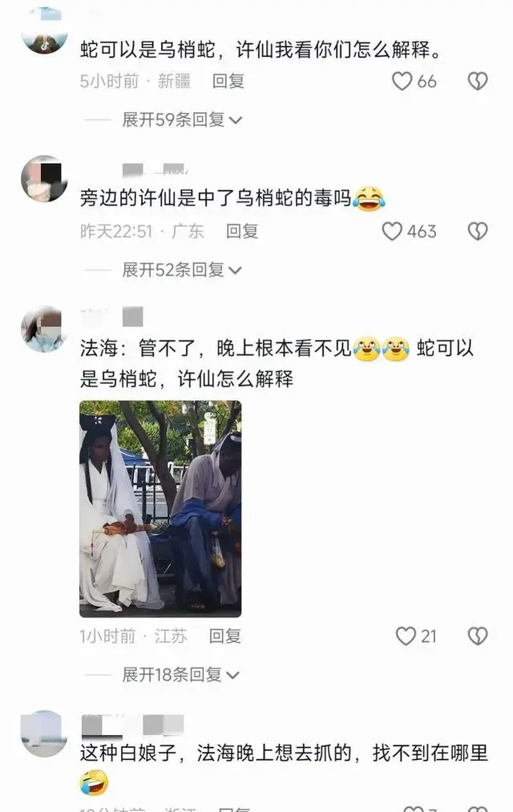Expand 52 replies thread
This screenshot has width=513, height=812.
(x=182, y=270)
